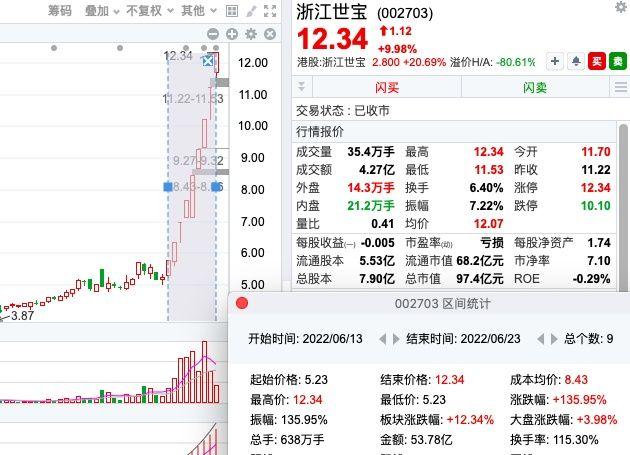Toggle fullscreen chart view

[270, 11]
